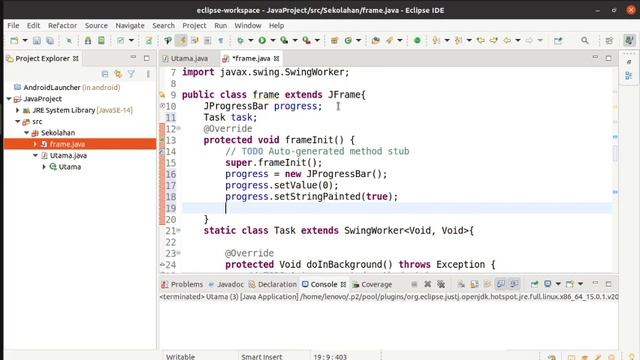
Task: Click the New file toolbar icon
Action: [14, 40]
